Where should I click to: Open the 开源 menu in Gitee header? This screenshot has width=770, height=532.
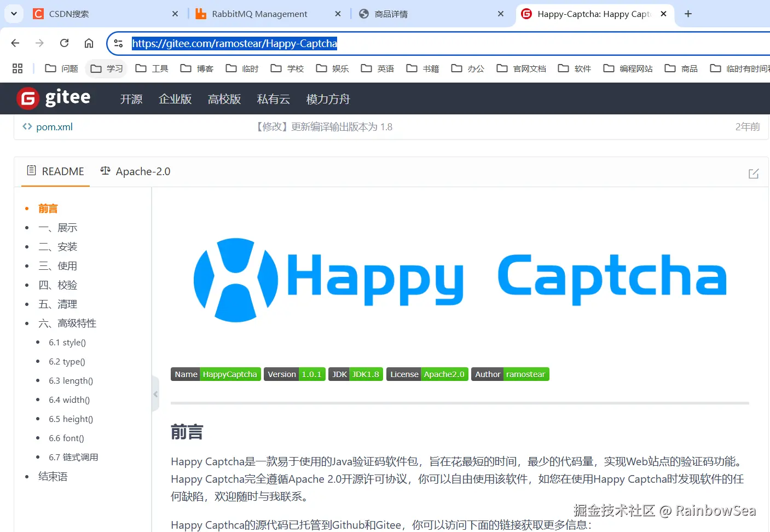coord(131,99)
